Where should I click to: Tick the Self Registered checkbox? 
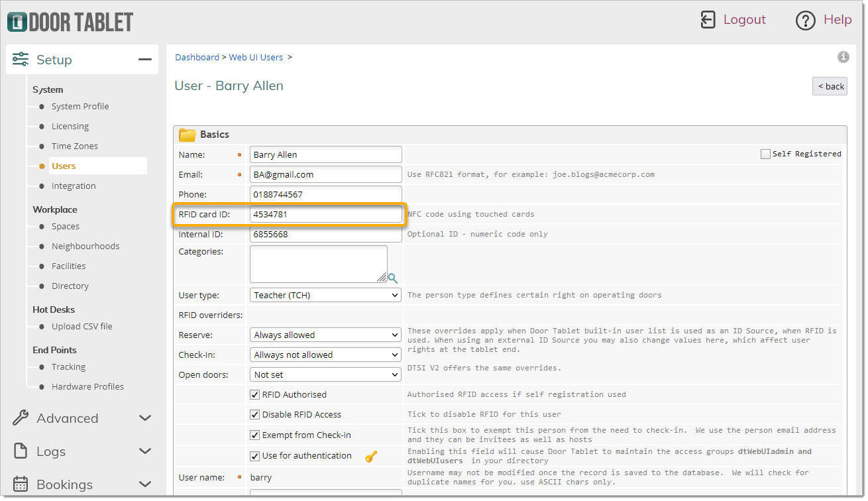(x=765, y=154)
